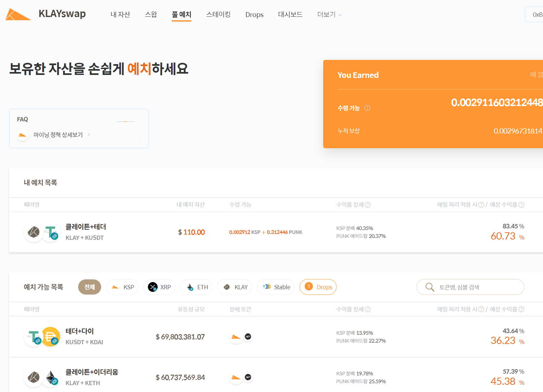Screen dimensions: 543x392
Task: Click the stablecoin icon in Stable chip
Action: click(x=267, y=287)
